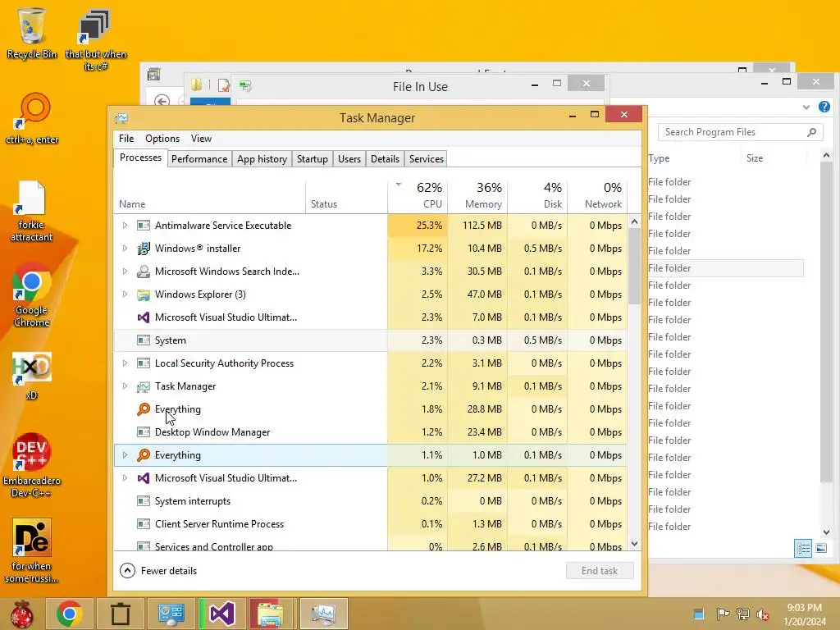
Task: Click the Explorer file list scrollbar thumb
Action: coord(826,322)
